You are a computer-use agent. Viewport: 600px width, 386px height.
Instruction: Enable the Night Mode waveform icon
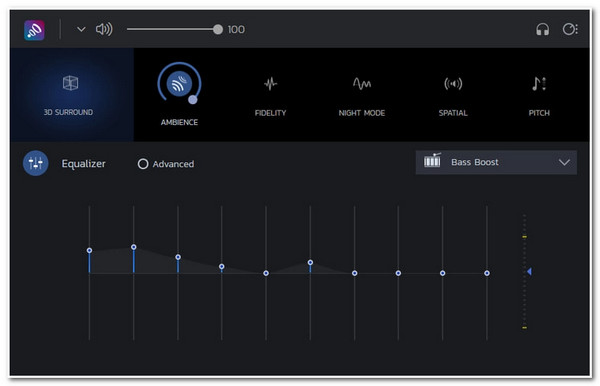tap(362, 83)
